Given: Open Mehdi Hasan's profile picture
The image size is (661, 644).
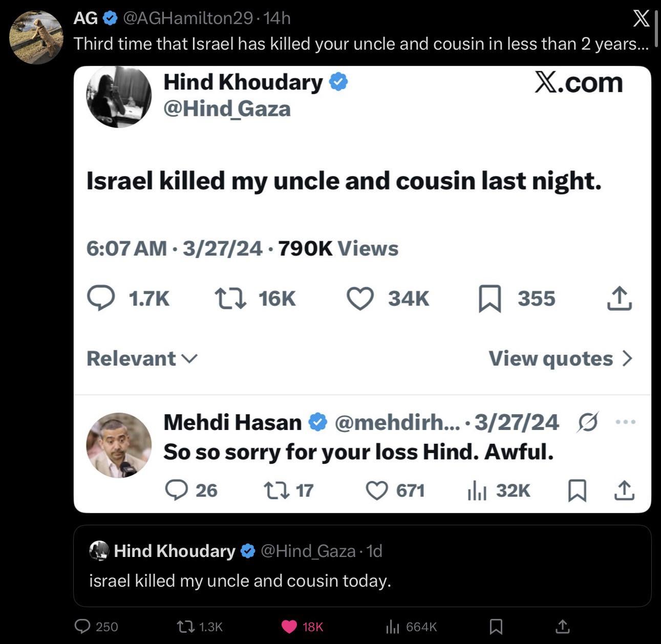Looking at the screenshot, I should click(x=119, y=445).
